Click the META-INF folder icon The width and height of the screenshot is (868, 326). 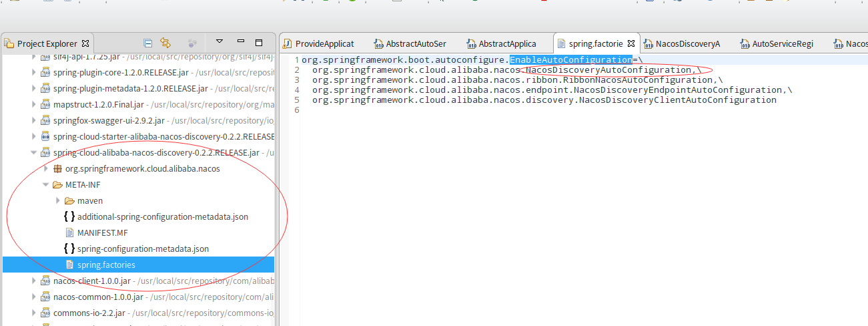pyautogui.click(x=58, y=184)
